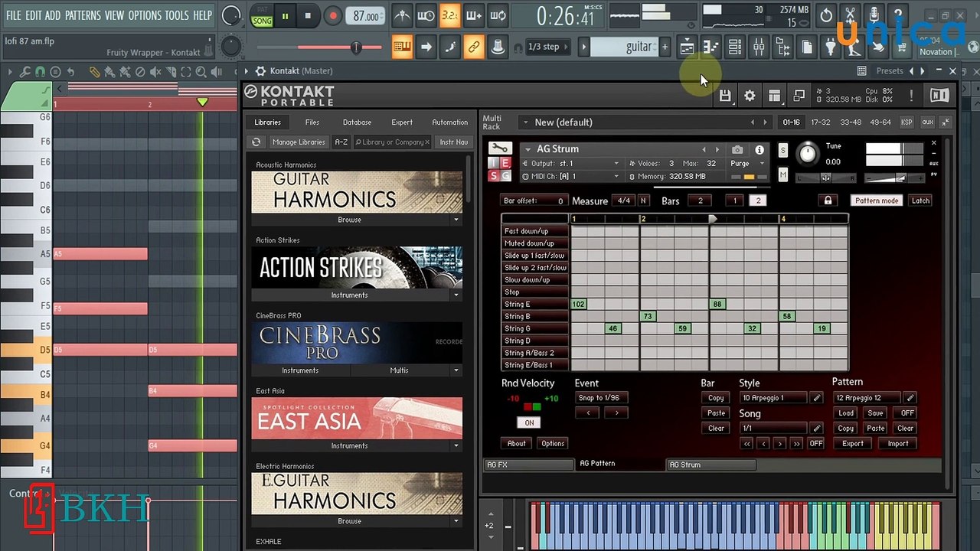The image size is (980, 551).
Task: Open the Channel rack icon
Action: click(735, 47)
